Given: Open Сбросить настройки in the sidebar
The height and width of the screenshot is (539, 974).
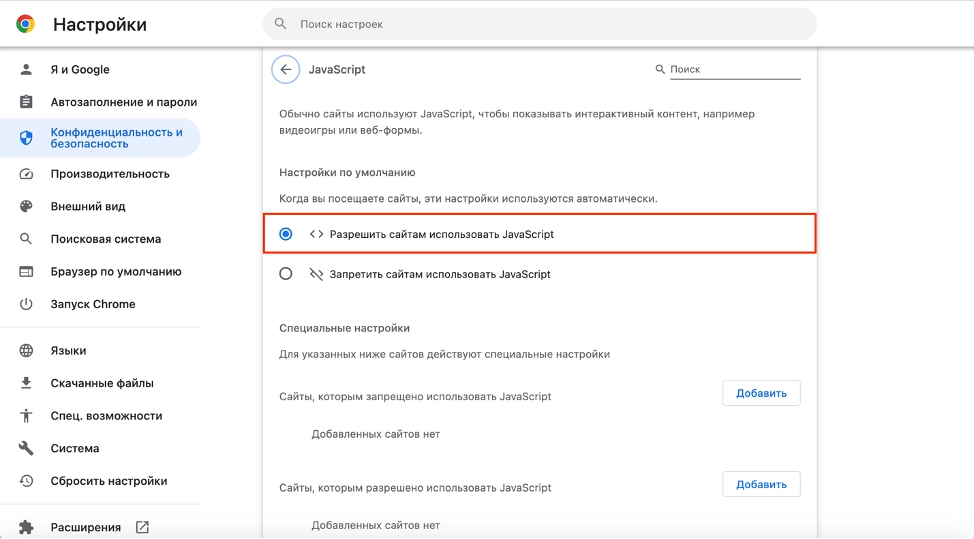Looking at the screenshot, I should (x=108, y=481).
